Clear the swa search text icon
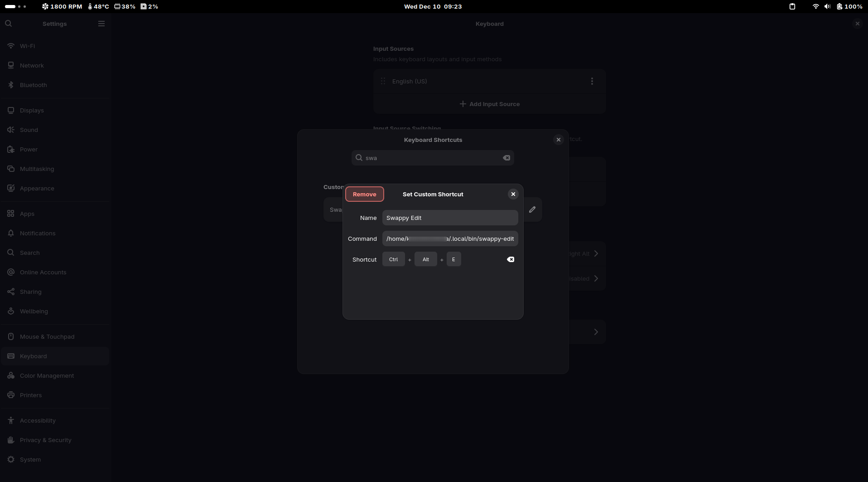 pyautogui.click(x=506, y=158)
